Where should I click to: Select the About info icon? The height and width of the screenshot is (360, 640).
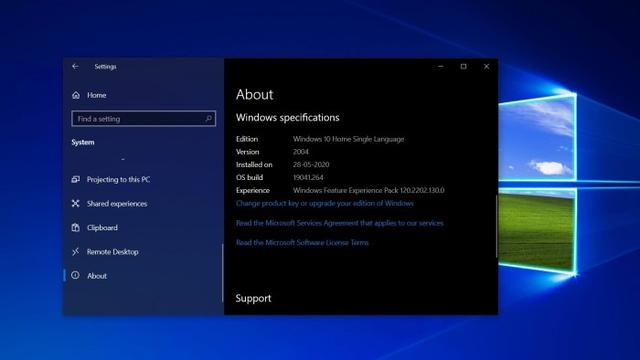[x=76, y=275]
